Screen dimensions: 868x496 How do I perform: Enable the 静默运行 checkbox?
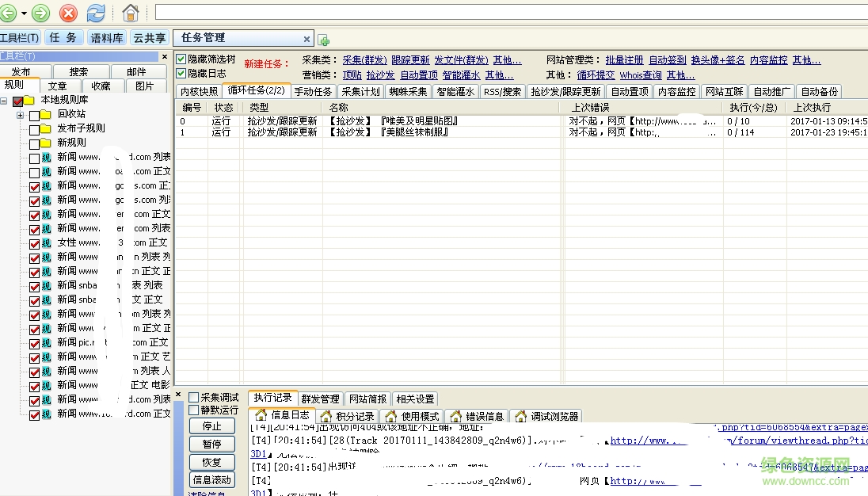pyautogui.click(x=194, y=410)
